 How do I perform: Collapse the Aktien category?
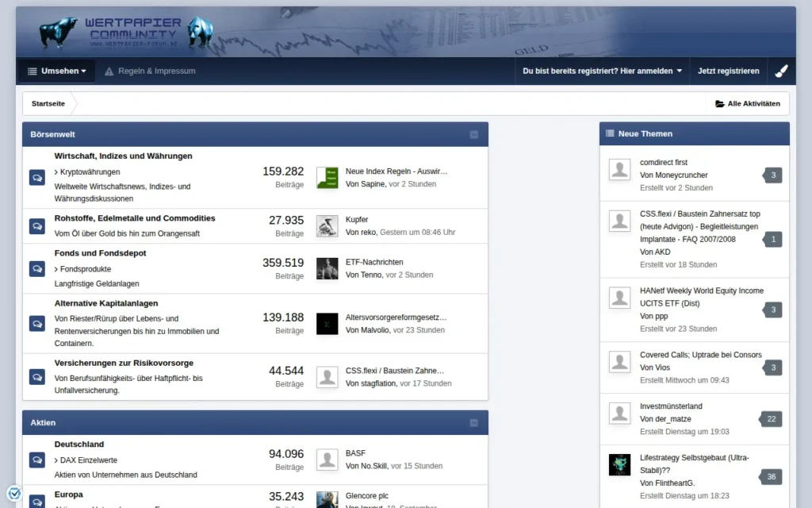tap(473, 423)
